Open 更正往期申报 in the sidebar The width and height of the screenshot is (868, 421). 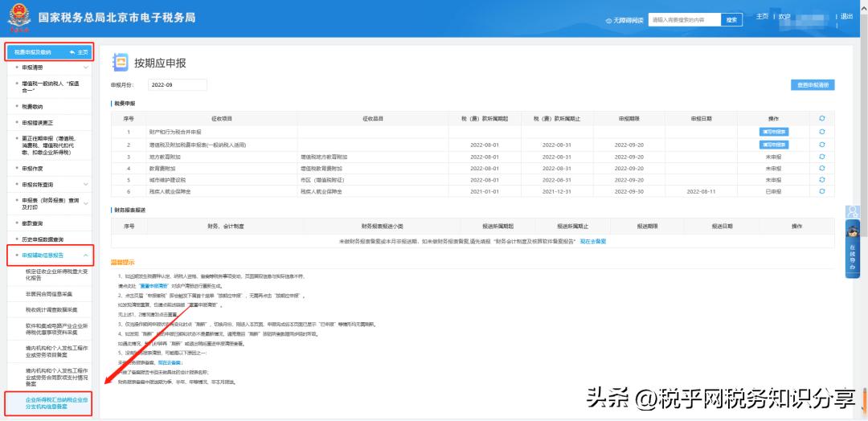tap(49, 145)
